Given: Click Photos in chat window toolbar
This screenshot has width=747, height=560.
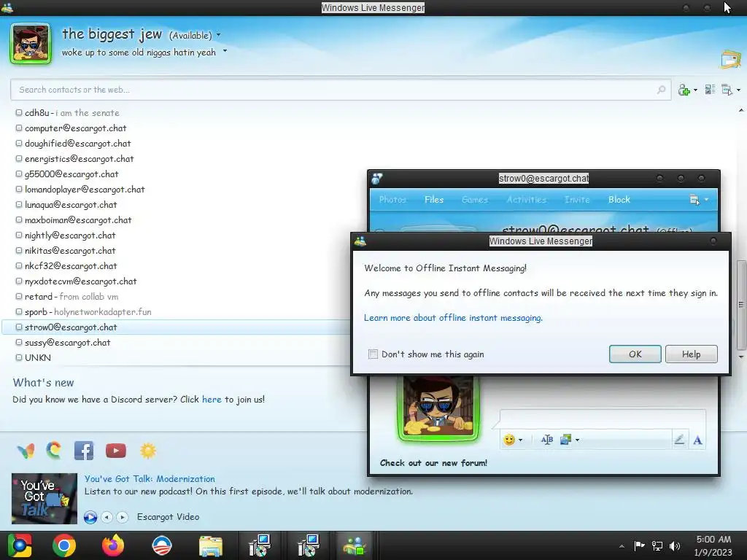Looking at the screenshot, I should click(392, 200).
